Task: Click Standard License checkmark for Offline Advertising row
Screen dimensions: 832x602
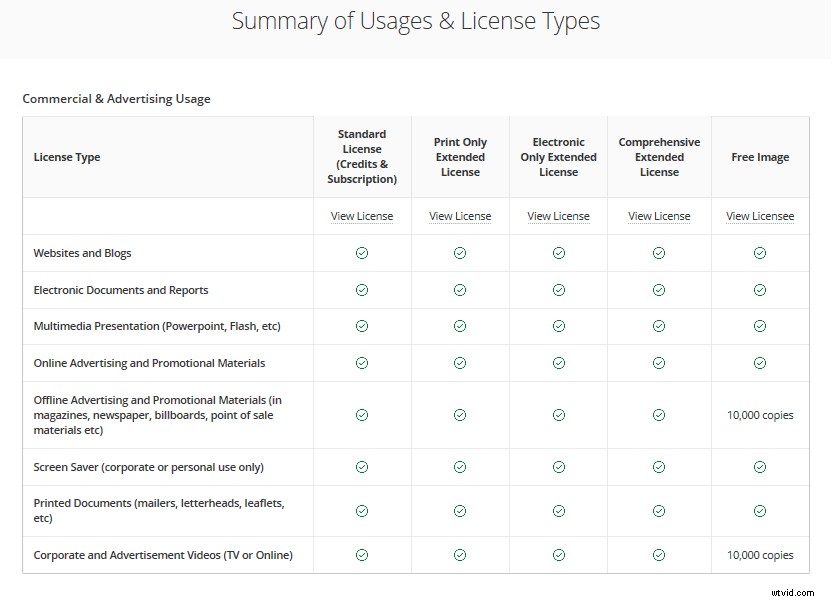Action: click(362, 415)
